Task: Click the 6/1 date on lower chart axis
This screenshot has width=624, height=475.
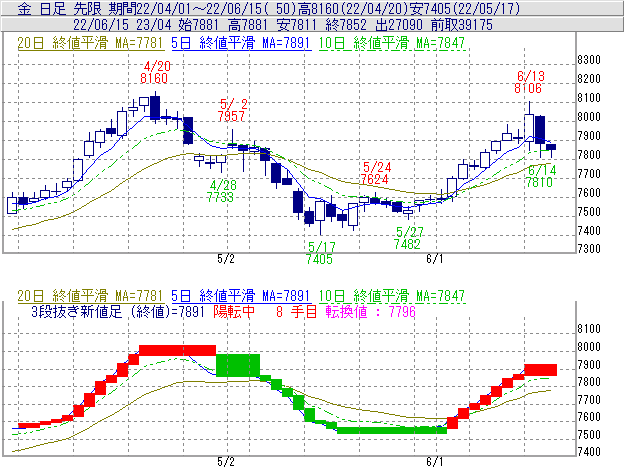Action: pyautogui.click(x=435, y=462)
